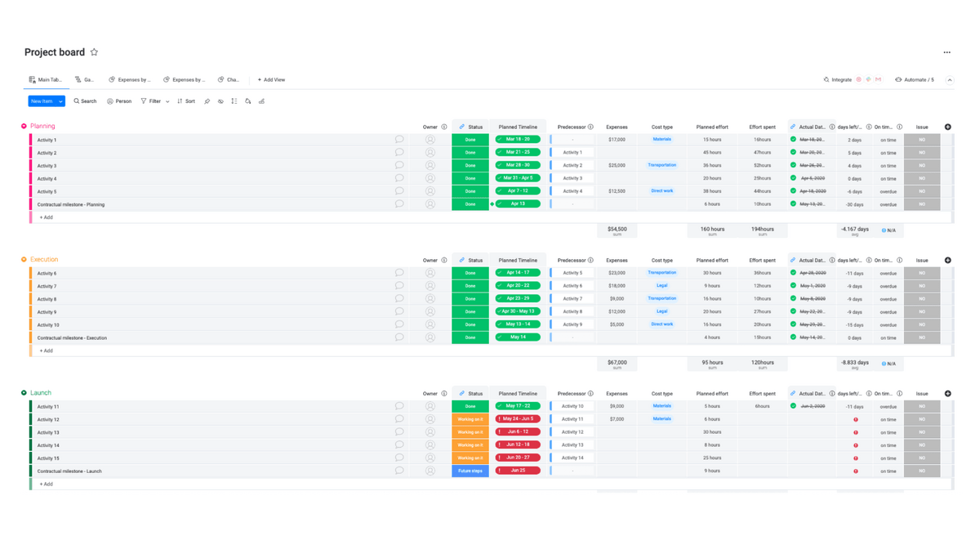
Task: Switch to the Main Table tab
Action: coord(45,80)
